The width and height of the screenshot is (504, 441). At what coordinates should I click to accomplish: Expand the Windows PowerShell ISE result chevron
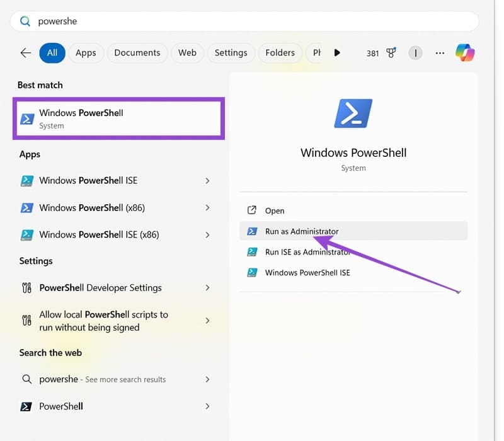pos(208,181)
